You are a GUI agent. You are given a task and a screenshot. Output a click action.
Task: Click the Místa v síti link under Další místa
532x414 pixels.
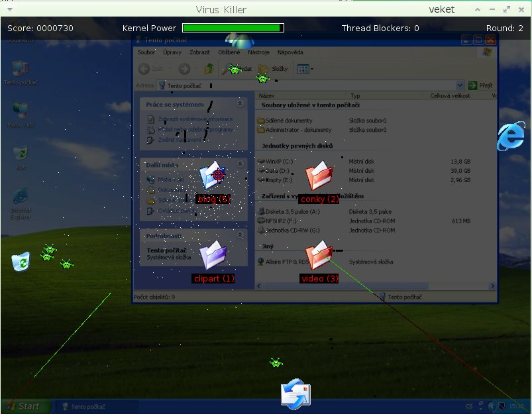171,180
